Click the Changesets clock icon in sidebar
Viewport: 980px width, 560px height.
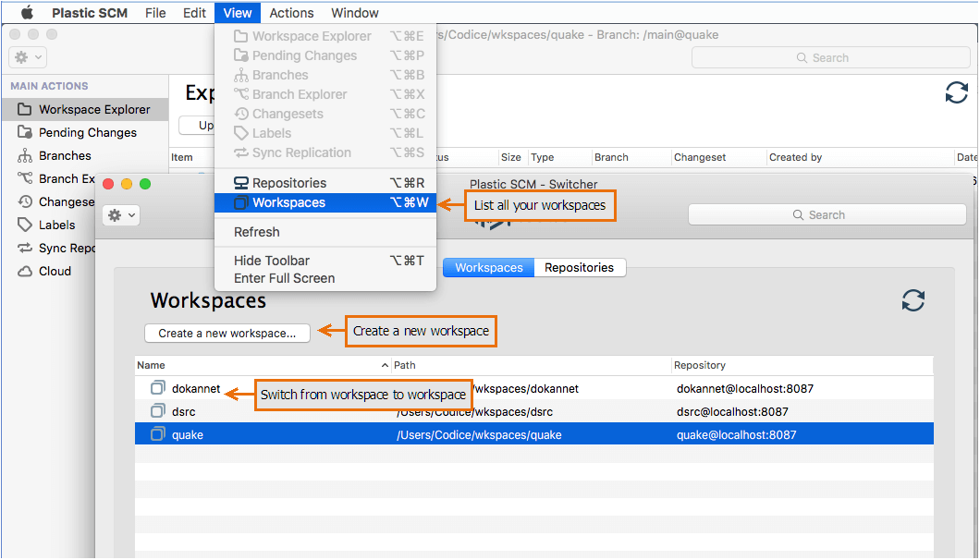[x=25, y=201]
